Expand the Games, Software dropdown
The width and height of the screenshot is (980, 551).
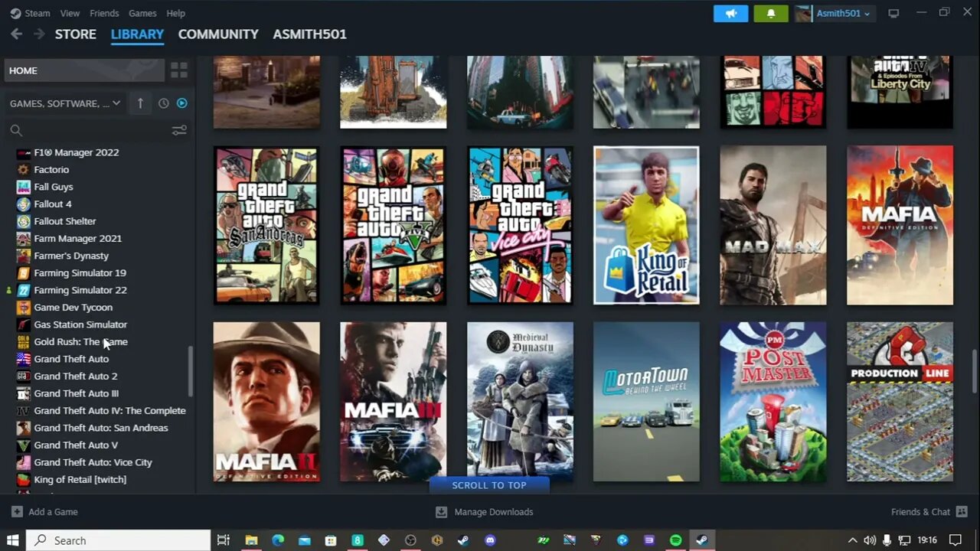click(65, 103)
